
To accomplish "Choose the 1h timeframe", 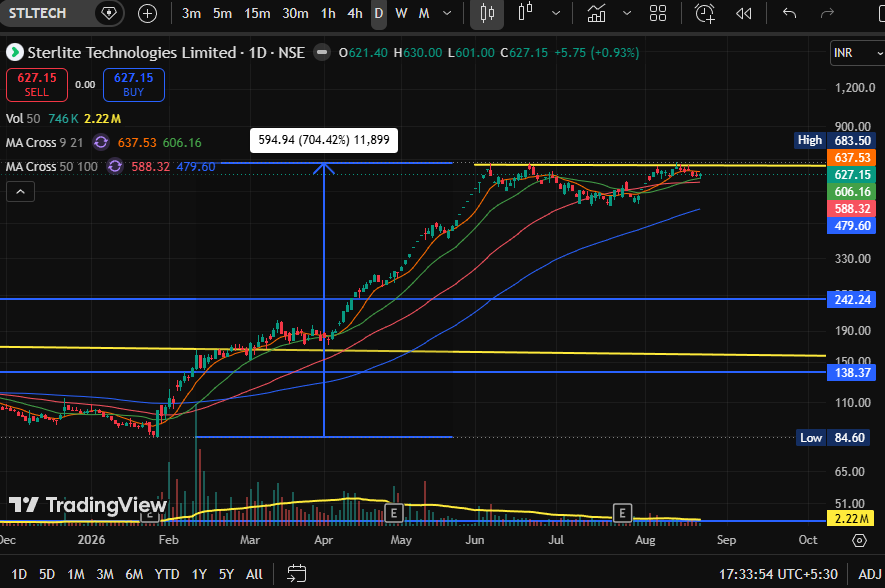I will [x=328, y=14].
